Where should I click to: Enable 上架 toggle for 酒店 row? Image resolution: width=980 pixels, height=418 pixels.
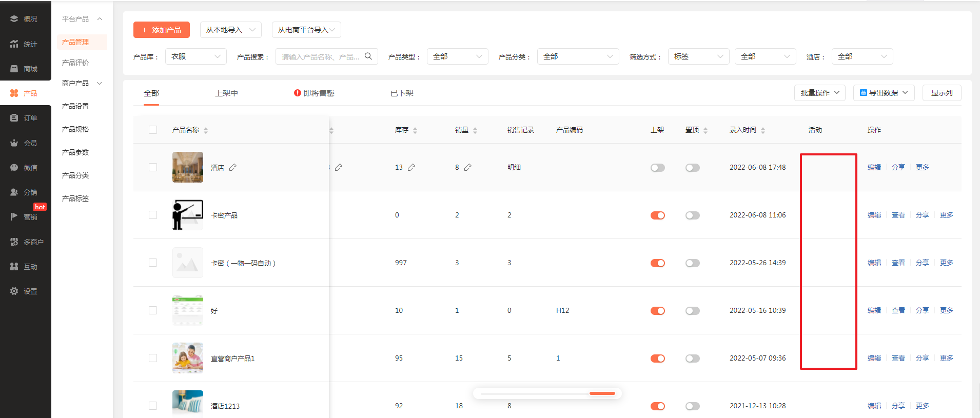click(658, 168)
